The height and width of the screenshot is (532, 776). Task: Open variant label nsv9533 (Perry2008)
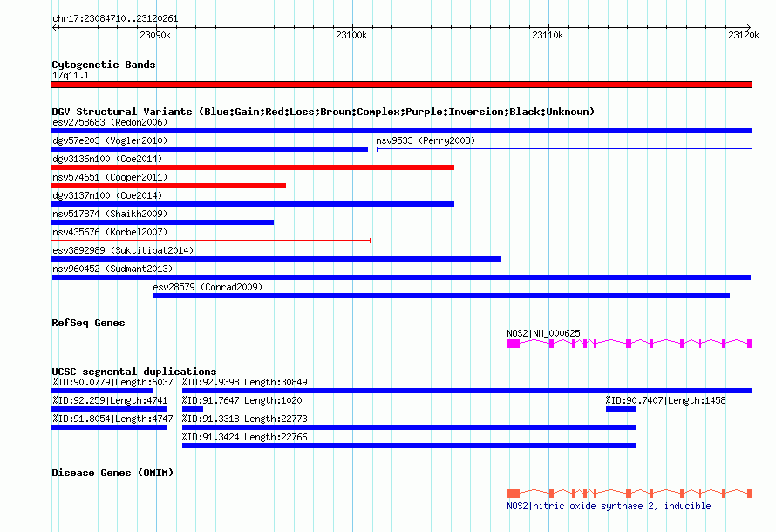click(x=425, y=140)
